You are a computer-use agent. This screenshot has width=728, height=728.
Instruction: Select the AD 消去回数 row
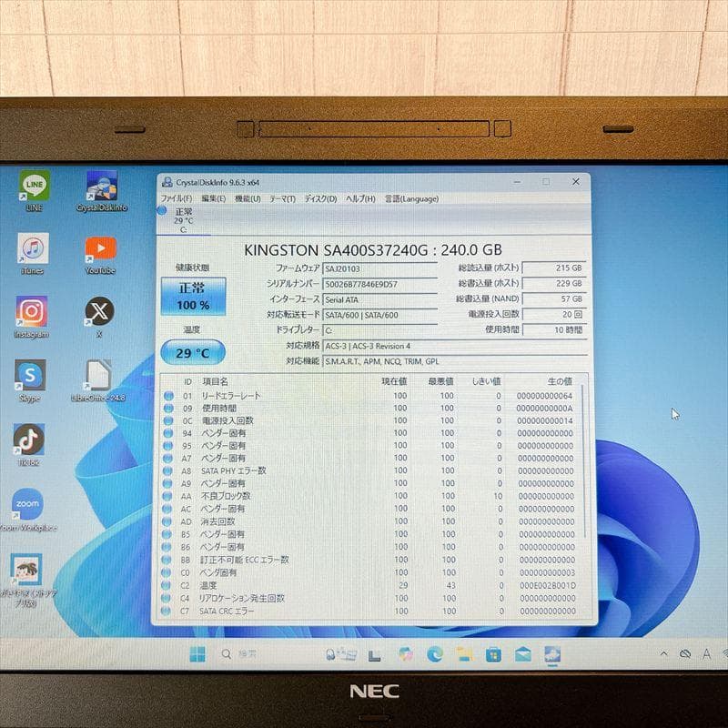370,521
